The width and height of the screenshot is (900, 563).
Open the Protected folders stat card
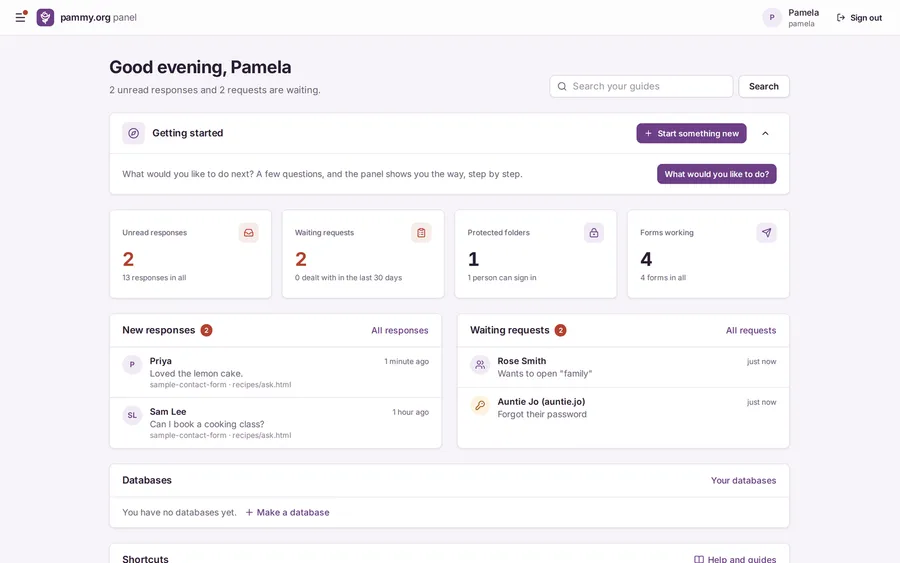tap(536, 254)
